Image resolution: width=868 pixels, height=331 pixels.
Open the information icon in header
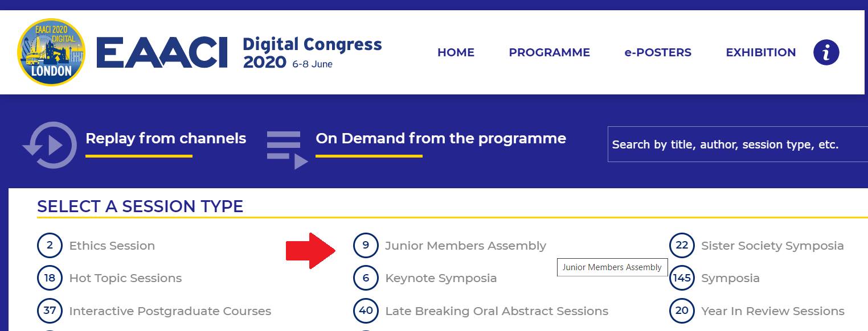tap(826, 52)
